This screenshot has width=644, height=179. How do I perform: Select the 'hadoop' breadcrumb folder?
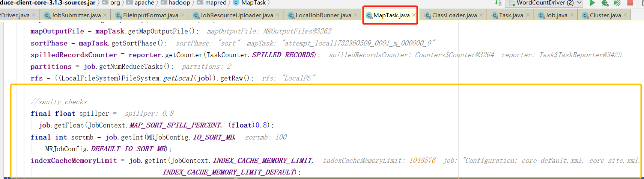[x=176, y=3]
